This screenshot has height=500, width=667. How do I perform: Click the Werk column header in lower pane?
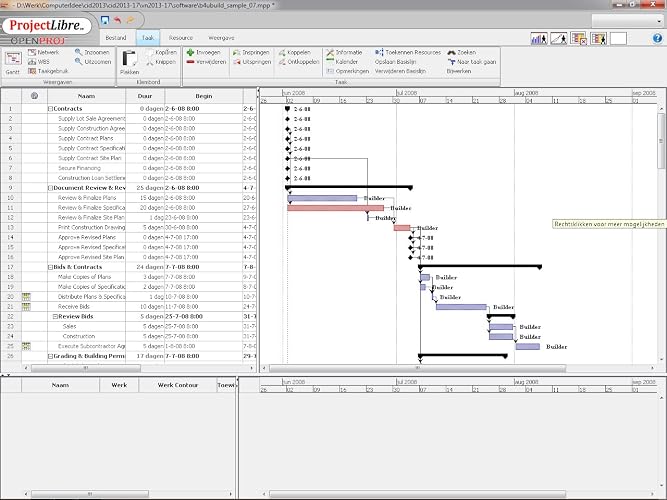click(x=119, y=385)
